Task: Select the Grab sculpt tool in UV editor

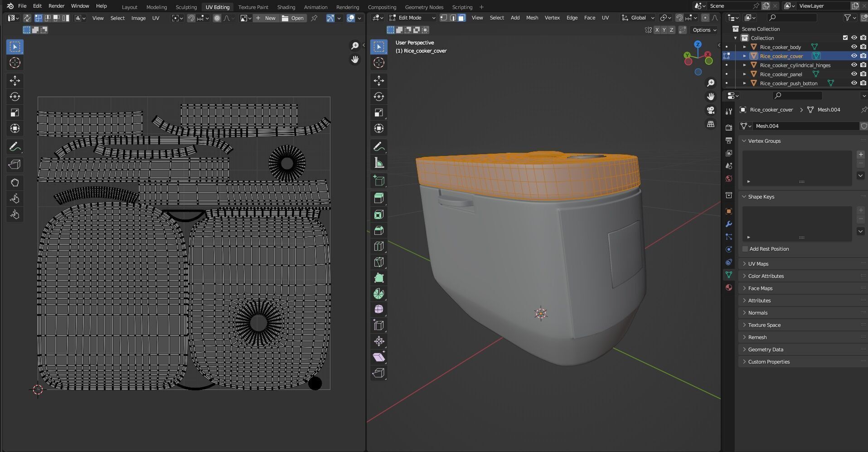Action: pos(15,183)
